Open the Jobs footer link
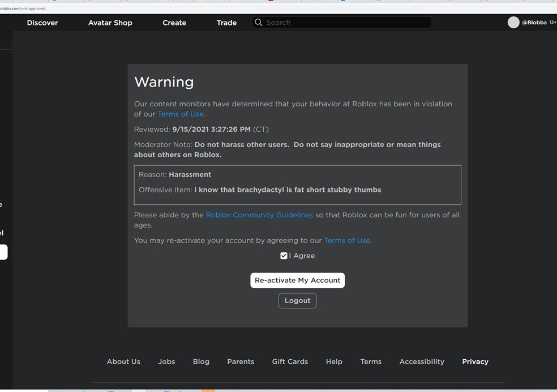557x392 pixels. tap(166, 361)
